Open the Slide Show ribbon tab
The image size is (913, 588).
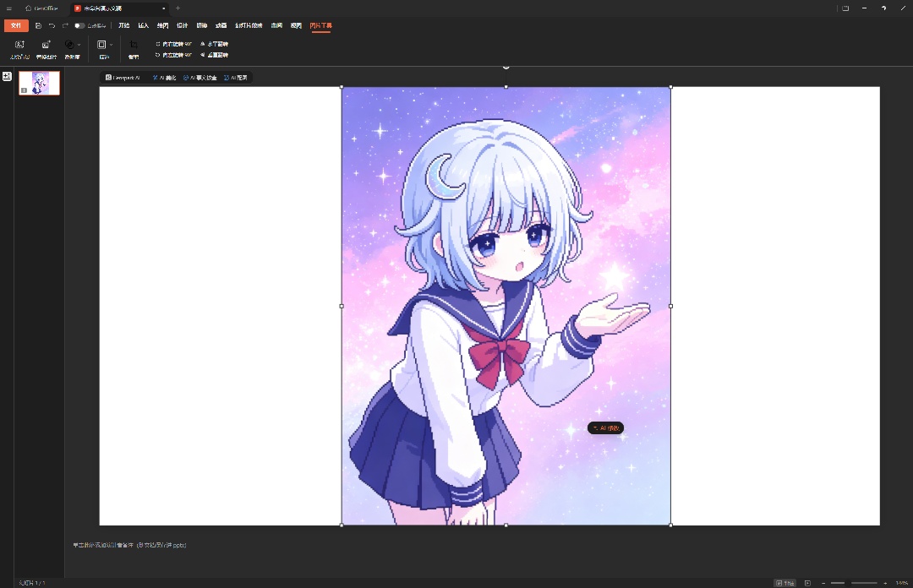[249, 25]
